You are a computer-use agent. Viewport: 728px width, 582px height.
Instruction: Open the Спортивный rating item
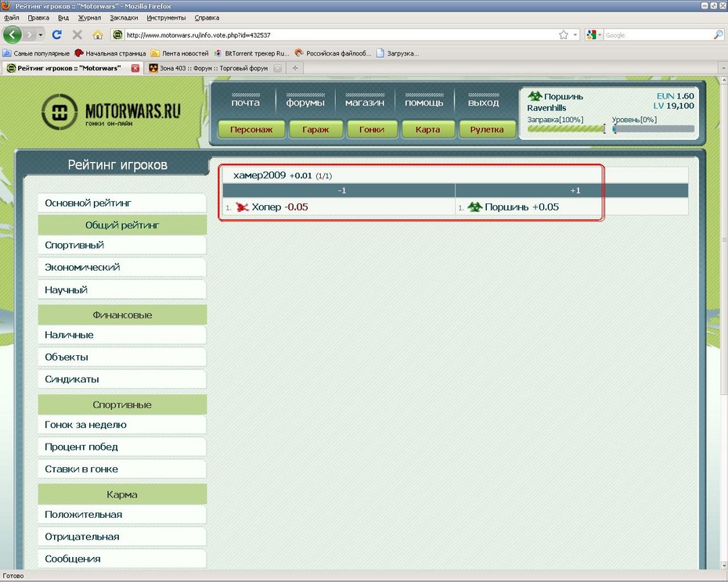coord(122,245)
